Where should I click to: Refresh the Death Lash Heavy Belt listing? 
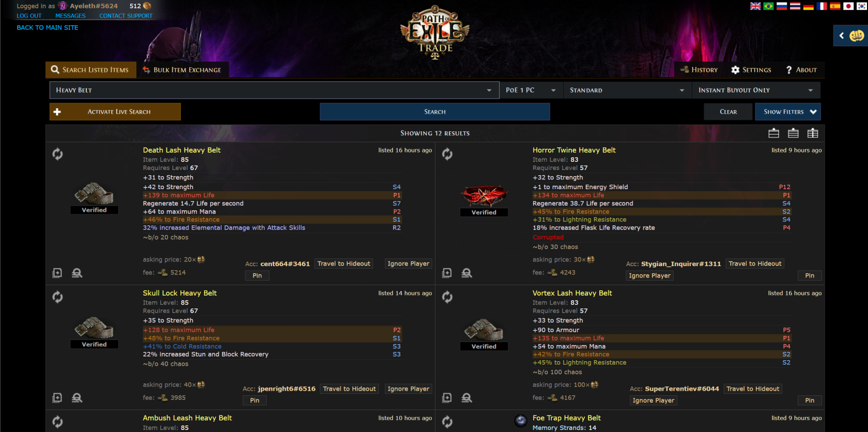click(58, 154)
